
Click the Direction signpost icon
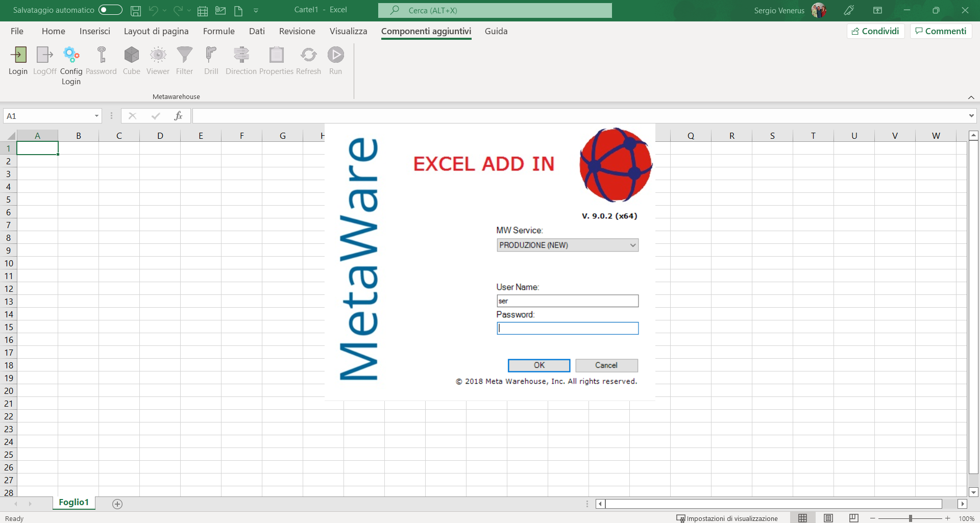click(241, 55)
